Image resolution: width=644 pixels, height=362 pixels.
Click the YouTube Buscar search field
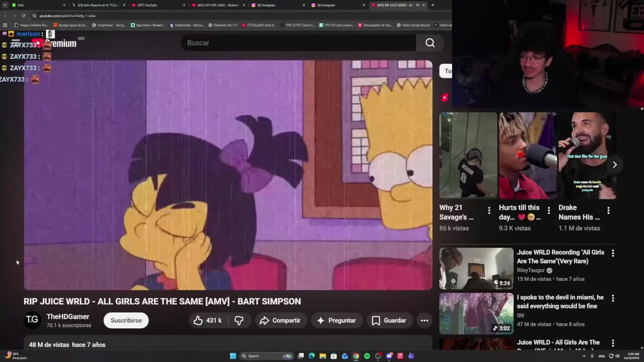[x=299, y=43]
